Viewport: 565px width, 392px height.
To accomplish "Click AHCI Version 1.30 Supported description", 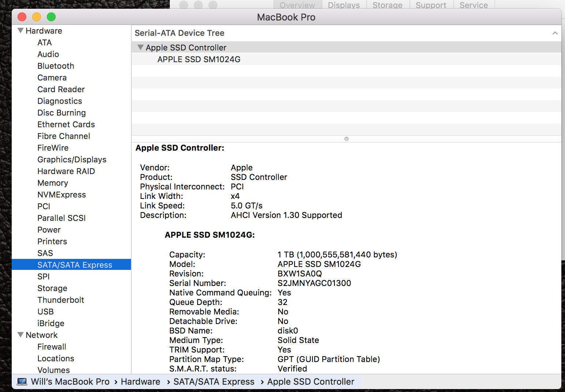I will (x=287, y=215).
